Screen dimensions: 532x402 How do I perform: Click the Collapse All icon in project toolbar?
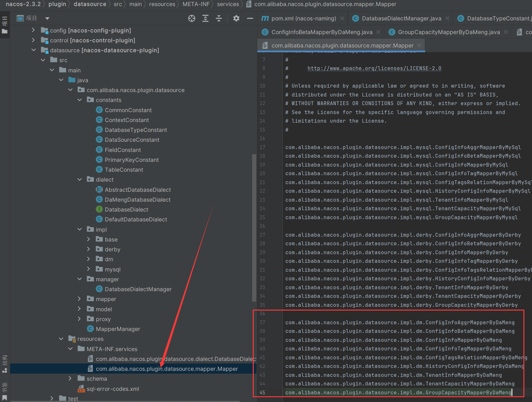click(219, 18)
